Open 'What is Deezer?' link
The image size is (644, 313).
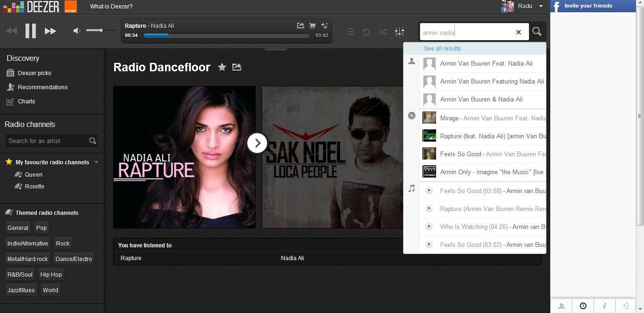coord(111,7)
